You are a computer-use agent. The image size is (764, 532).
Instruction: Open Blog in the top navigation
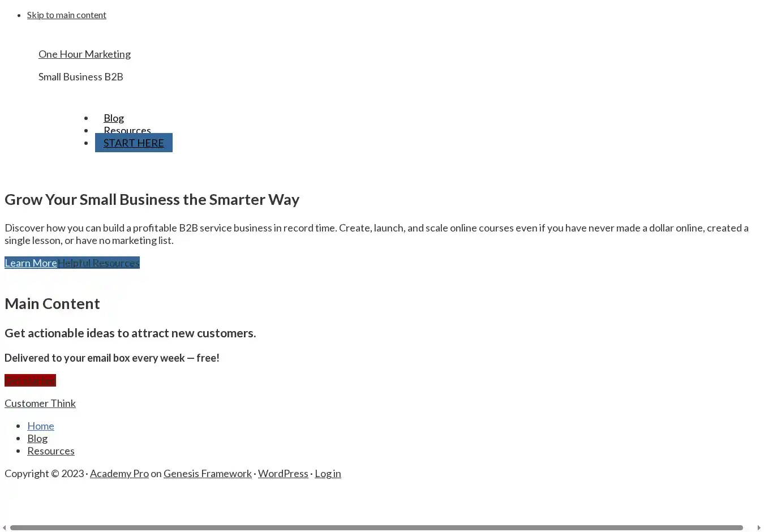tap(114, 118)
